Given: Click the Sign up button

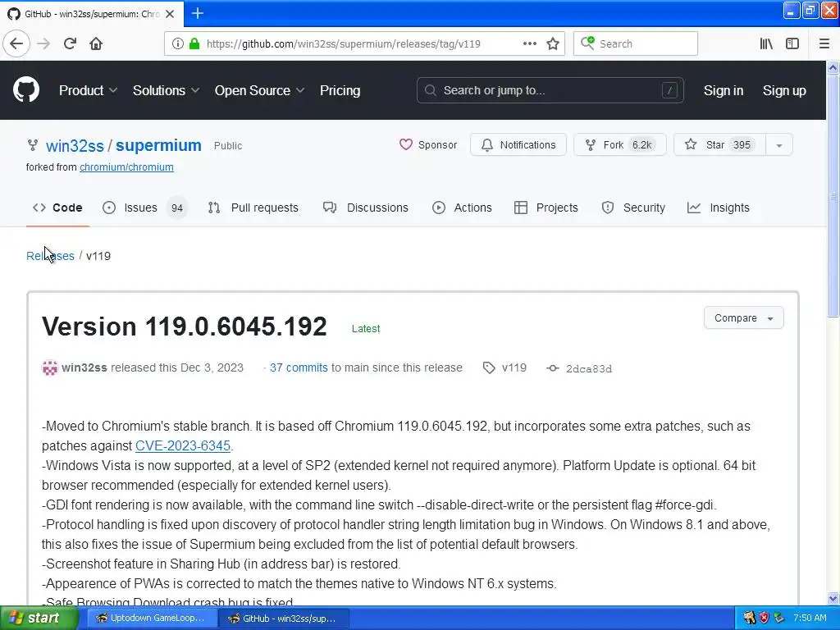Looking at the screenshot, I should coord(784,90).
